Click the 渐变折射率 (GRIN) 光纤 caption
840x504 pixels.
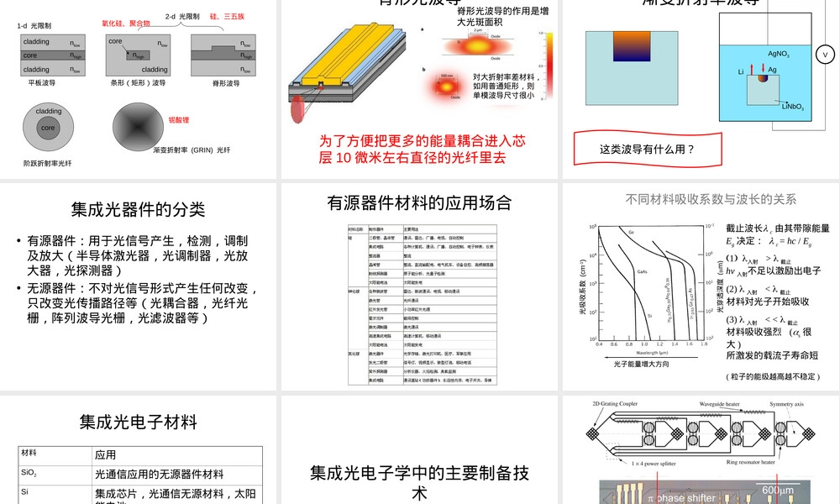coord(192,150)
